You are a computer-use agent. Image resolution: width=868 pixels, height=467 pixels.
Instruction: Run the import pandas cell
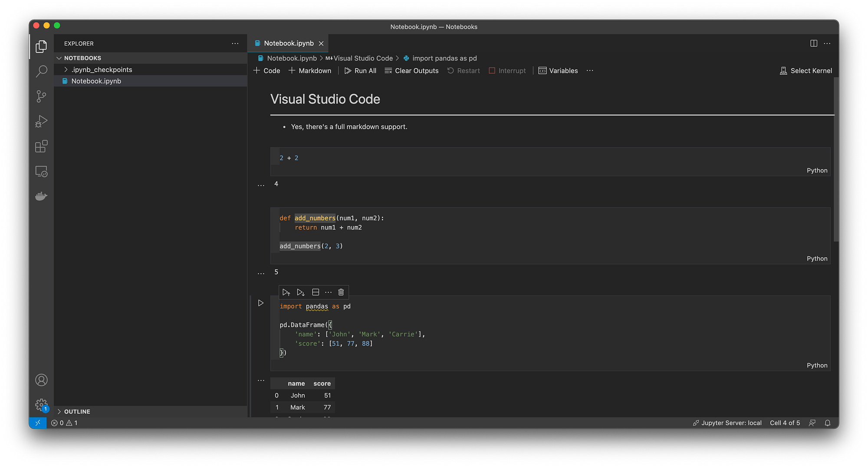(261, 303)
